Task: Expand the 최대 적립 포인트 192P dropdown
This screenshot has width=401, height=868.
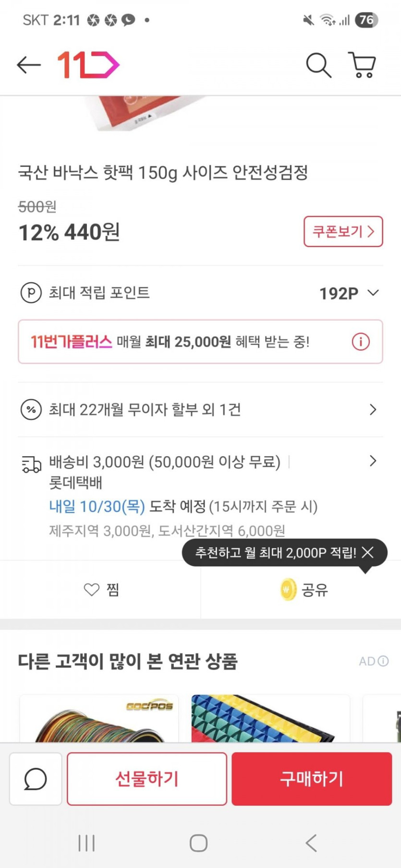Action: [x=373, y=293]
